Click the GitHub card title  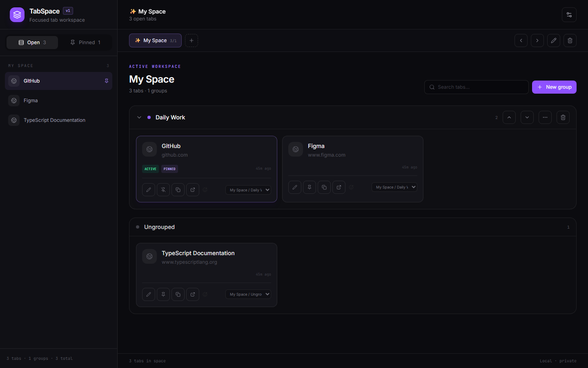(171, 146)
